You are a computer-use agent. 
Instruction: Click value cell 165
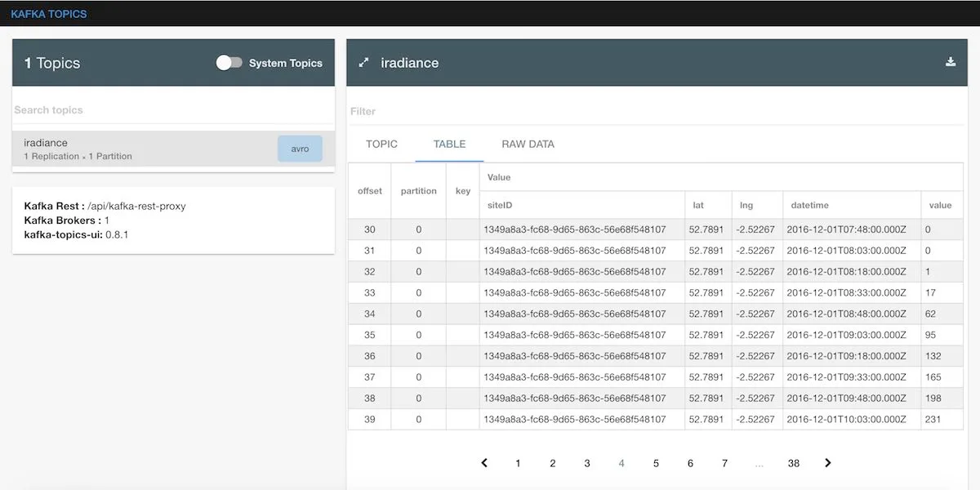(942, 377)
